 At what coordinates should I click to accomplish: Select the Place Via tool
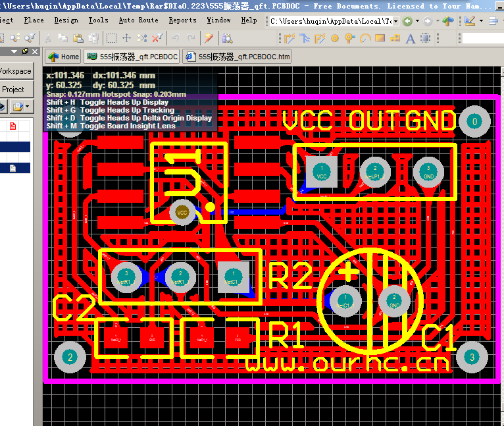[x=350, y=39]
